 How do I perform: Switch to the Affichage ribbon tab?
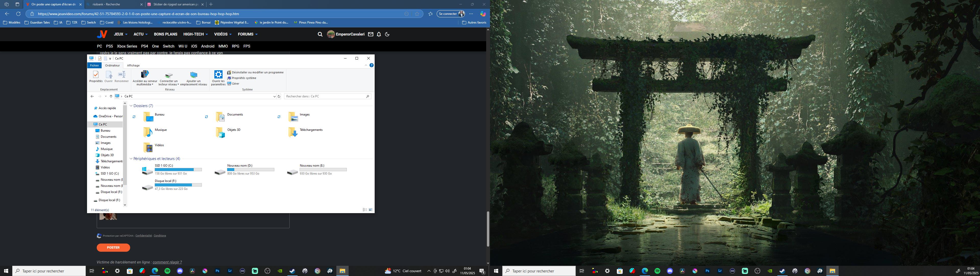pos(133,65)
